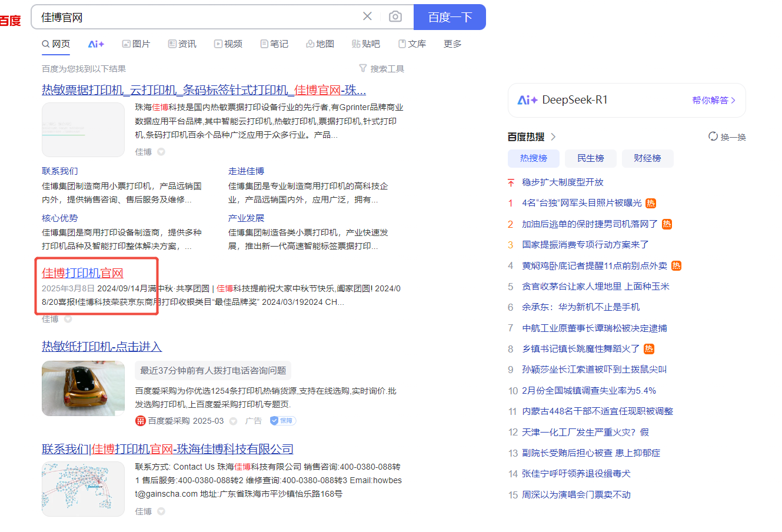Open dropdown beside 佳博 under first result
782x532 pixels.
coord(161,152)
